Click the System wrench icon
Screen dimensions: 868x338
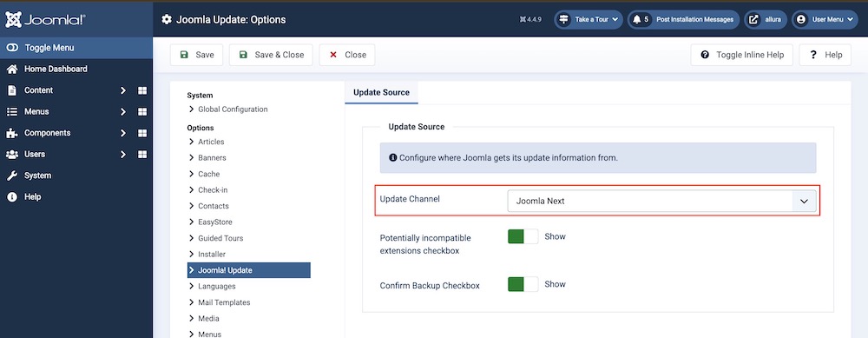pyautogui.click(x=11, y=176)
